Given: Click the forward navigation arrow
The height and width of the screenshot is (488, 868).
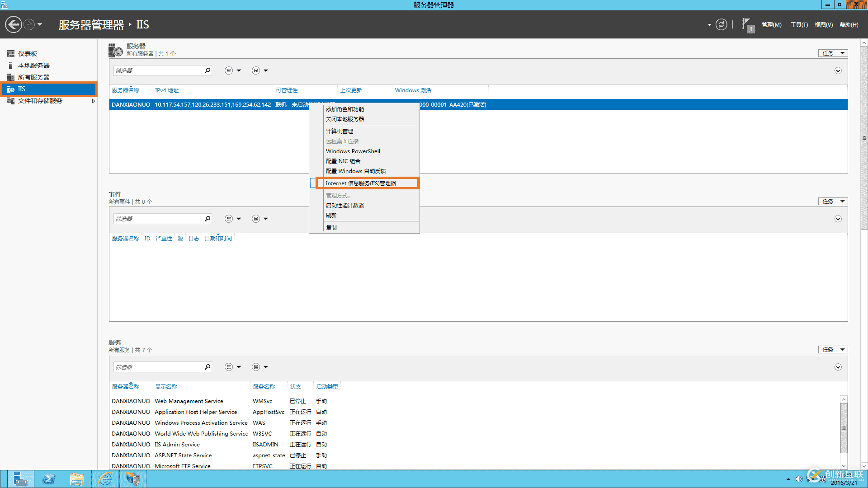Looking at the screenshot, I should pyautogui.click(x=29, y=24).
